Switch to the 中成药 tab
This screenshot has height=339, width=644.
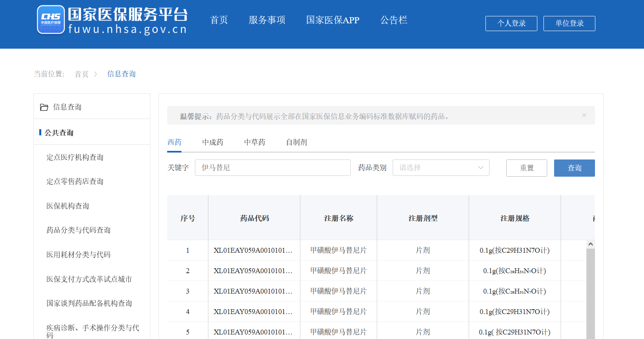[x=212, y=142]
